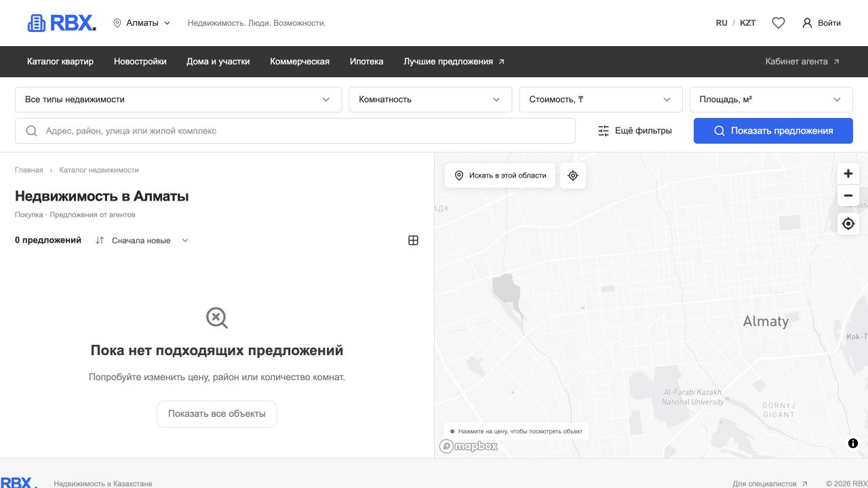Image resolution: width=868 pixels, height=488 pixels.
Task: Open Кабинет агента link
Action: click(803, 61)
